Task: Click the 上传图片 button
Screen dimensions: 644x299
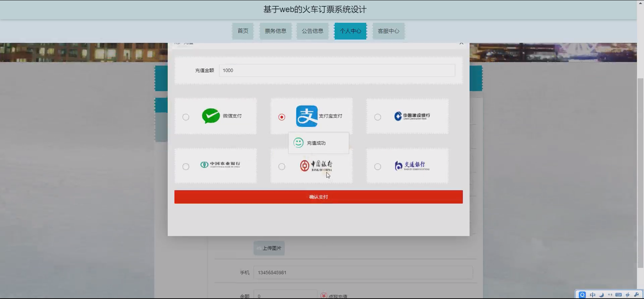Action: pos(269,248)
